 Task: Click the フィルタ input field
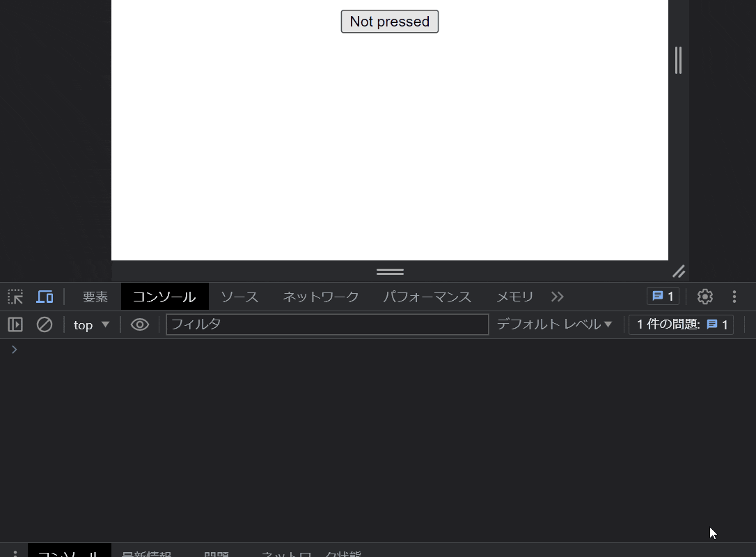tap(327, 324)
